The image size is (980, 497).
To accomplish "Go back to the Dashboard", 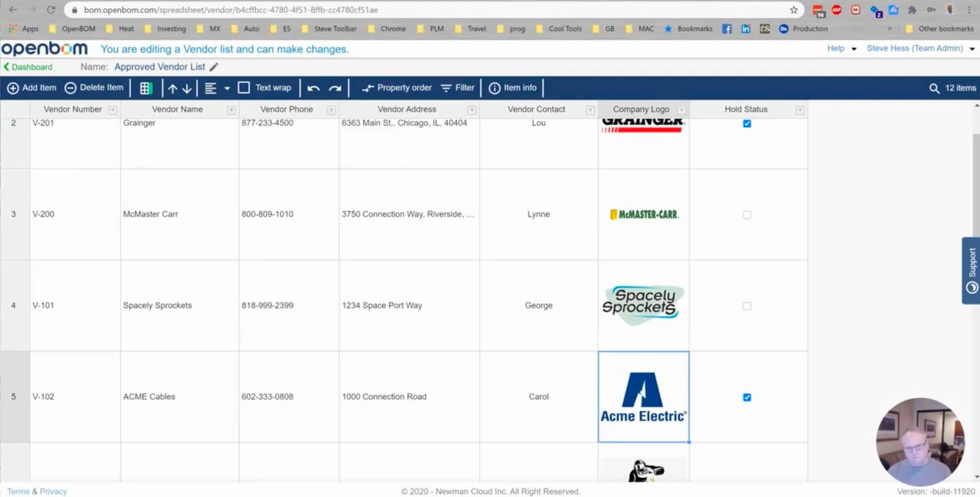I will click(28, 67).
